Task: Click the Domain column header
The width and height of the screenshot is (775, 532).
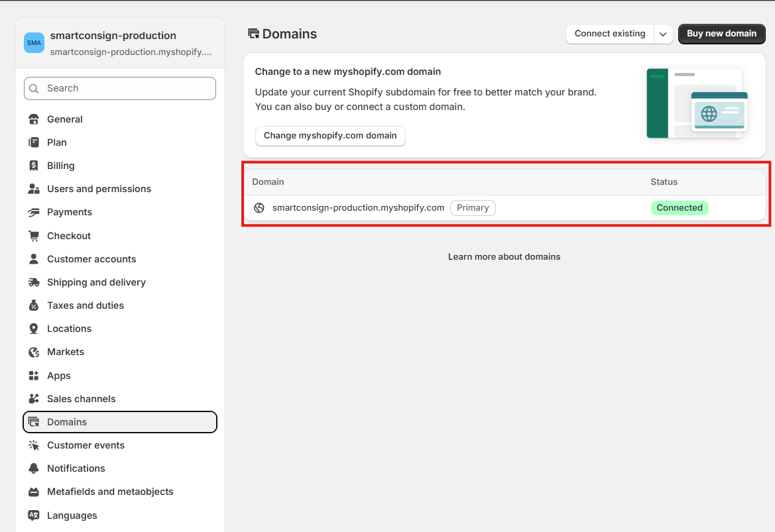Action: [268, 182]
